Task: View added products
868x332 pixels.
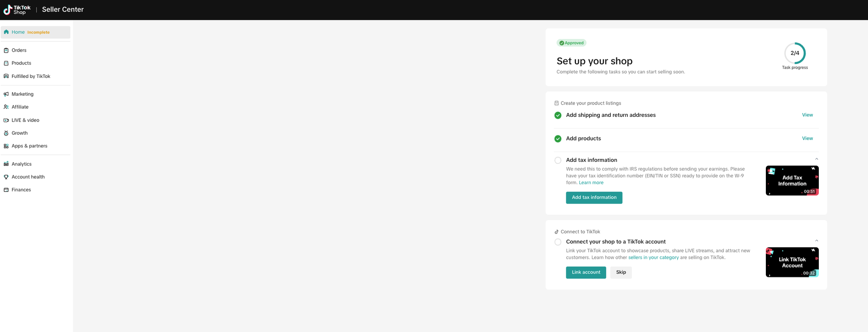Action: click(x=807, y=138)
